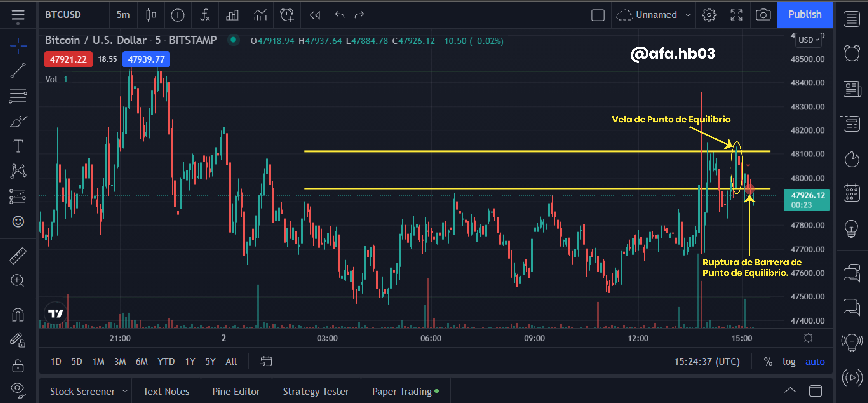Select the trend line drawing tool

pos(18,71)
